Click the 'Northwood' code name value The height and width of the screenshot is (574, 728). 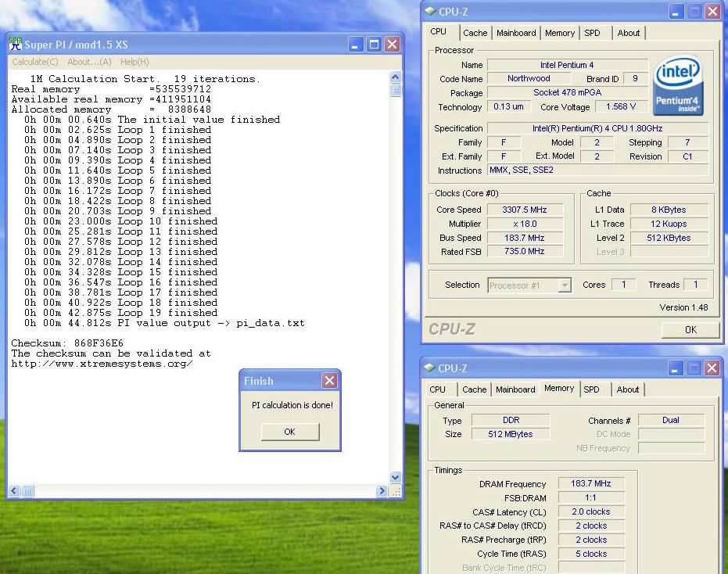point(529,78)
